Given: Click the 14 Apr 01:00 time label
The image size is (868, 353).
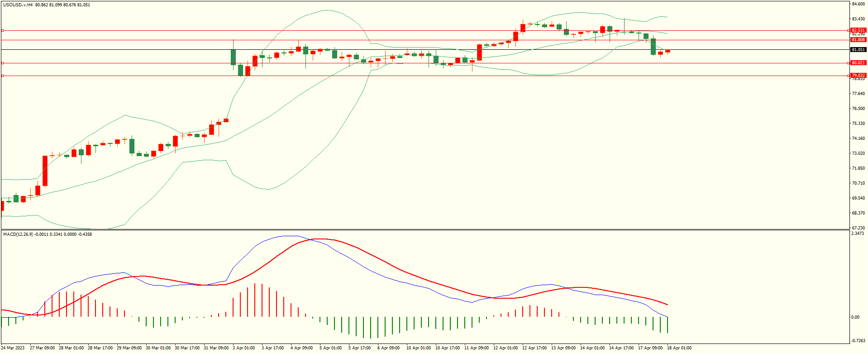Looking at the screenshot, I should point(592,348).
